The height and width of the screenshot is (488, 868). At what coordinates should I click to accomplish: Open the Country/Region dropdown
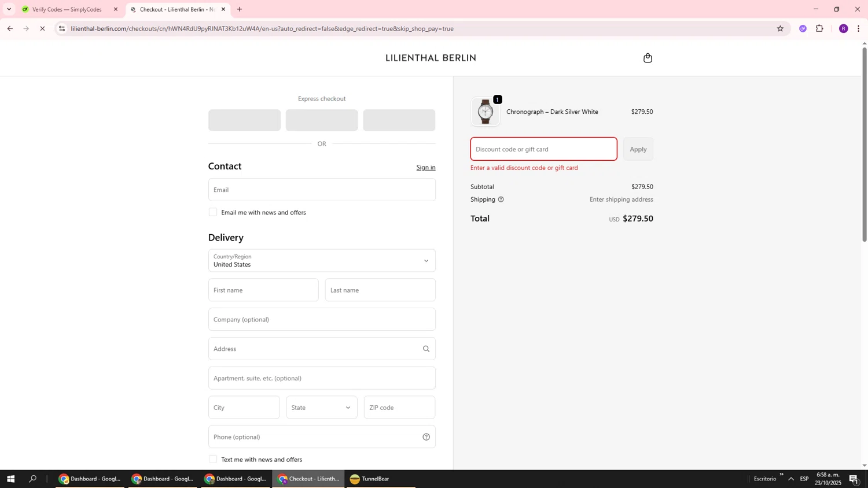tap(322, 261)
